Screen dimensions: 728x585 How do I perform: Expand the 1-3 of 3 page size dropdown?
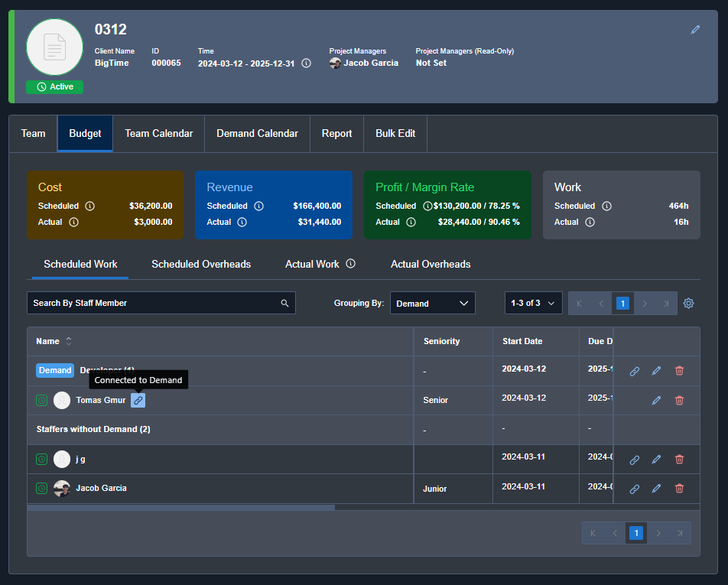coord(533,304)
